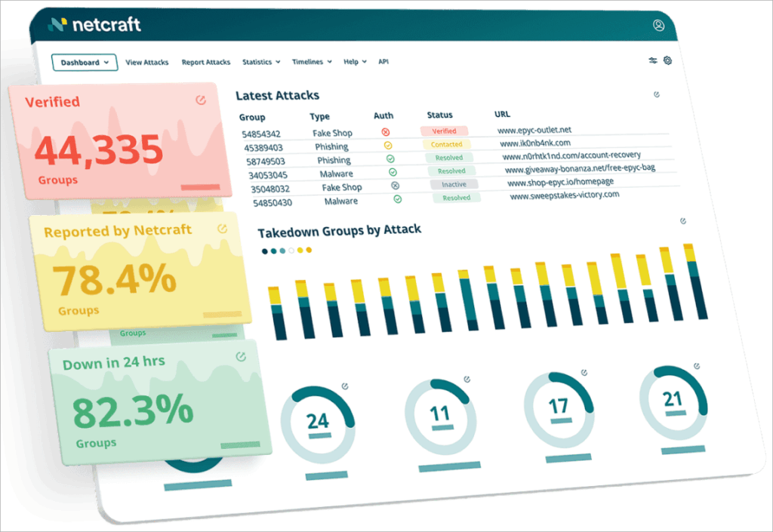This screenshot has height=532, width=773.
Task: Open the www.epyc-outlet.net URL link
Action: (x=534, y=130)
